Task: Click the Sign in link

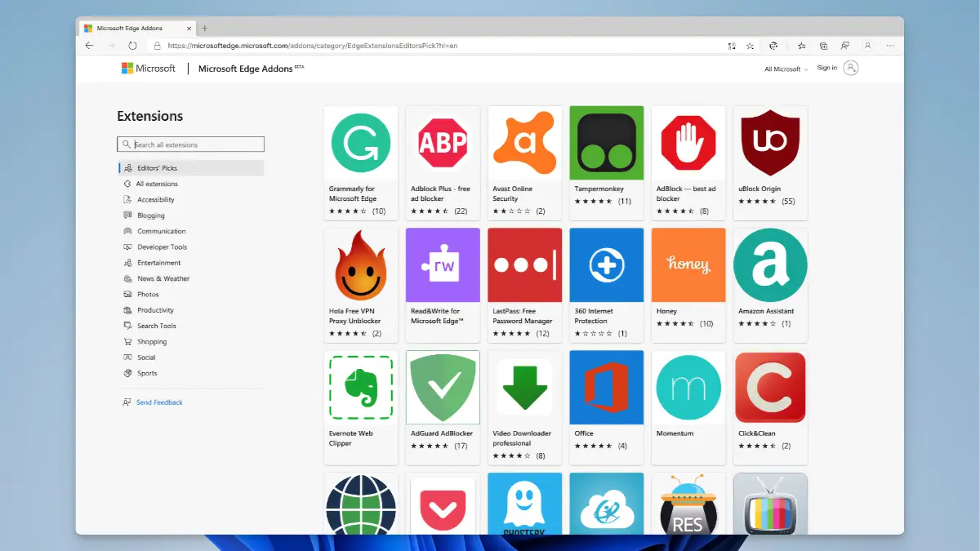Action: [x=827, y=68]
